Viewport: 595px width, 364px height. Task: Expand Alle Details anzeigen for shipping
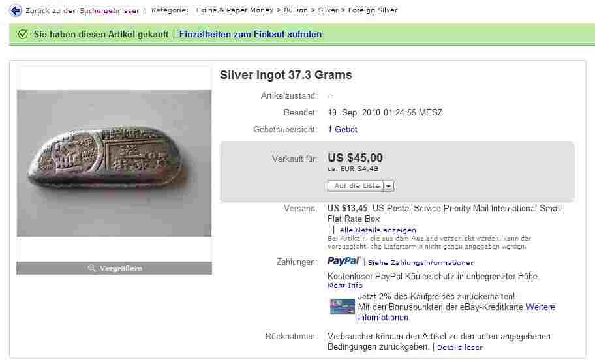(378, 230)
